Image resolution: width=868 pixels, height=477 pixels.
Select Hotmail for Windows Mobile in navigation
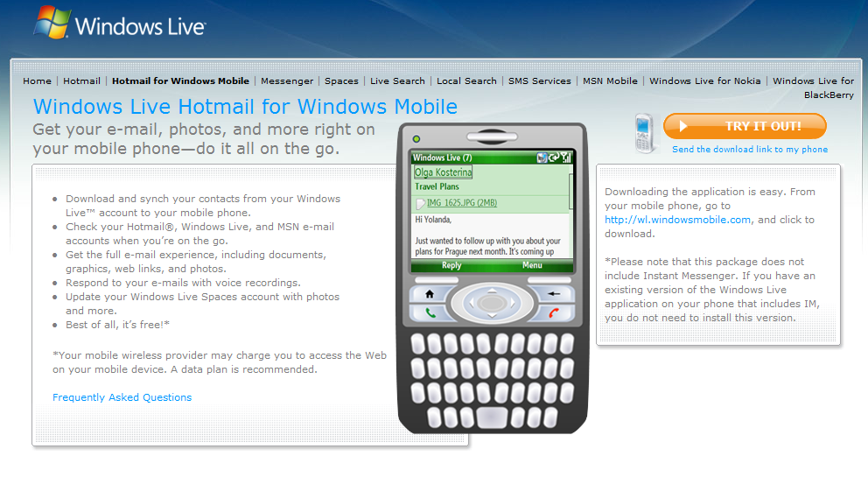[x=180, y=81]
